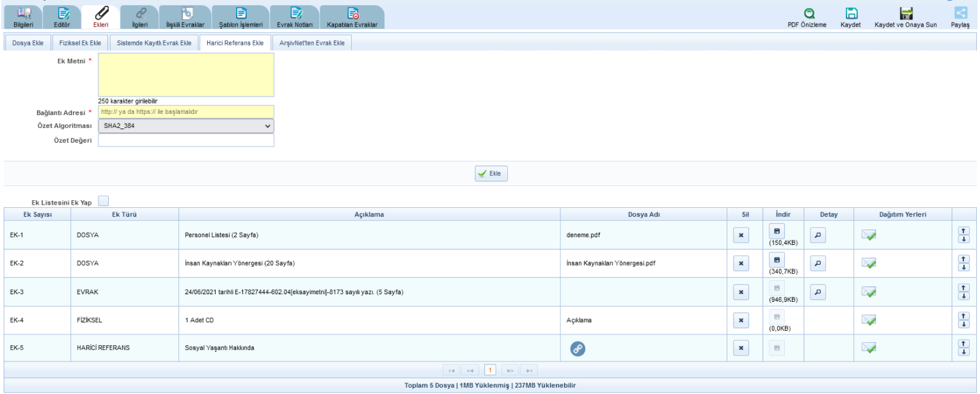The width and height of the screenshot is (980, 394).
Task: Delete the EK-1 deneme.pdf attachment
Action: click(741, 235)
